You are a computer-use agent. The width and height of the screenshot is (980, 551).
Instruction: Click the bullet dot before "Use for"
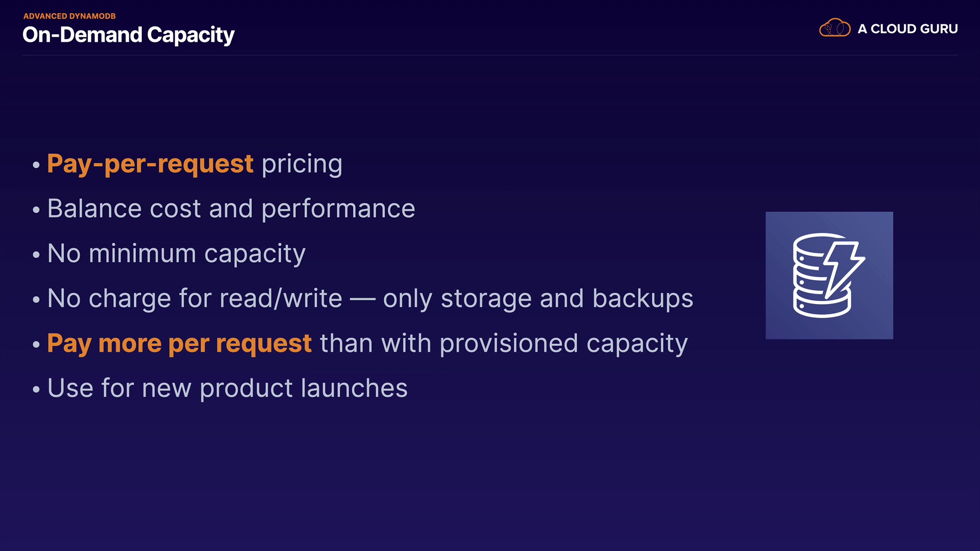point(36,389)
